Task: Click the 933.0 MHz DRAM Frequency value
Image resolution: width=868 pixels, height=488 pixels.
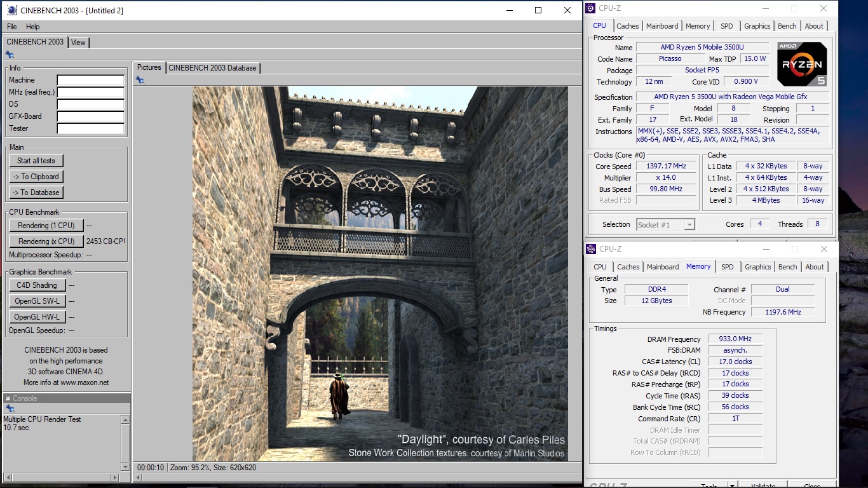Action: (x=735, y=339)
